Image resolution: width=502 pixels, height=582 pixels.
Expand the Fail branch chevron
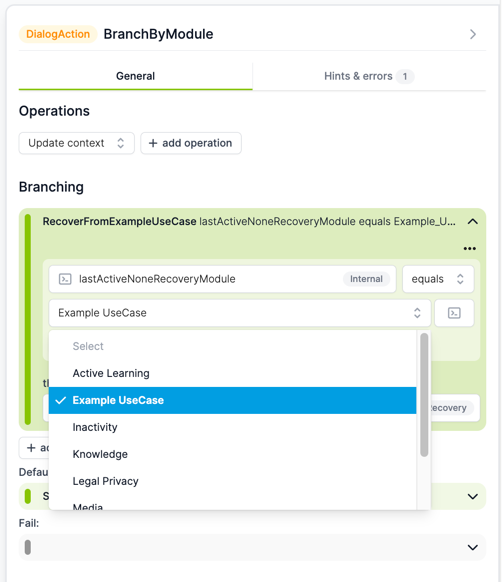[473, 547]
